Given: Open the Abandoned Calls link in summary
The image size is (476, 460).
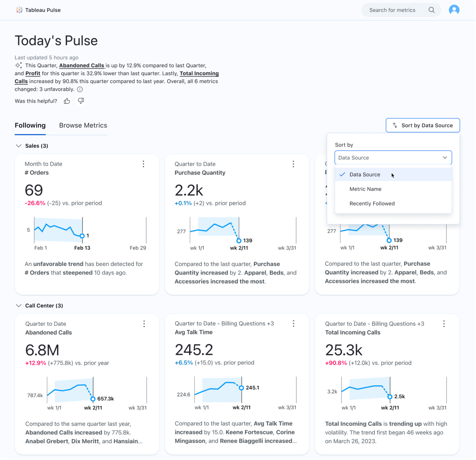Looking at the screenshot, I should coord(82,65).
